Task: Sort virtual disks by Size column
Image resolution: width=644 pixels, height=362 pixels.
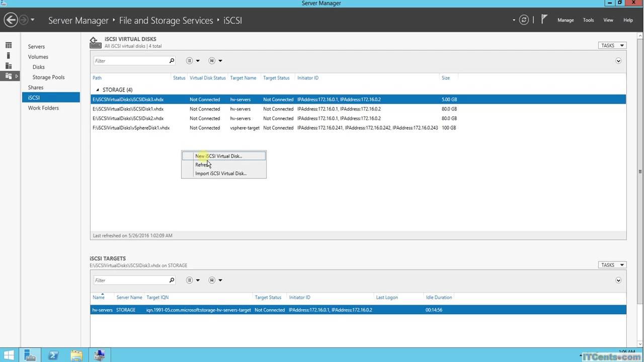Action: (446, 78)
